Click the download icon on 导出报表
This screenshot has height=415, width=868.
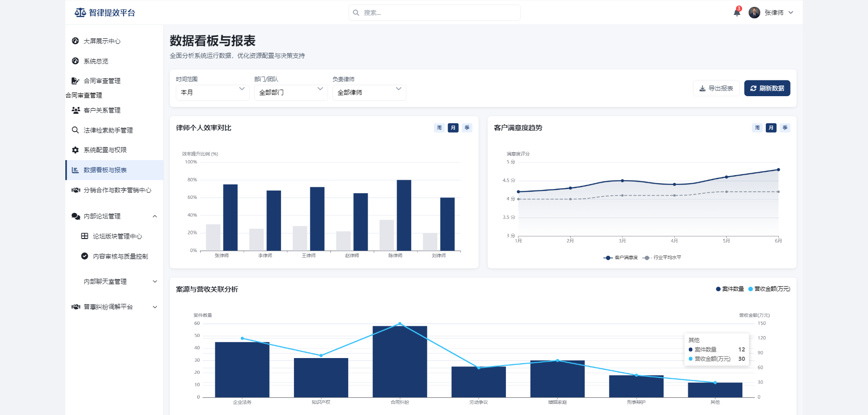(x=702, y=88)
